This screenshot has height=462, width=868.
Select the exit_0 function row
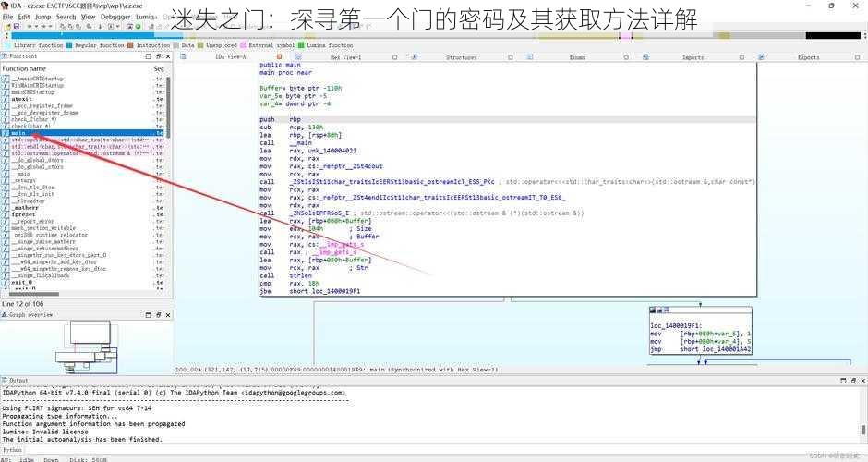point(84,282)
